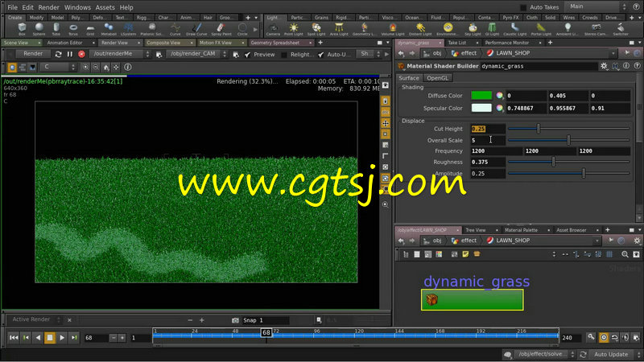Open the Render menu

[48, 7]
